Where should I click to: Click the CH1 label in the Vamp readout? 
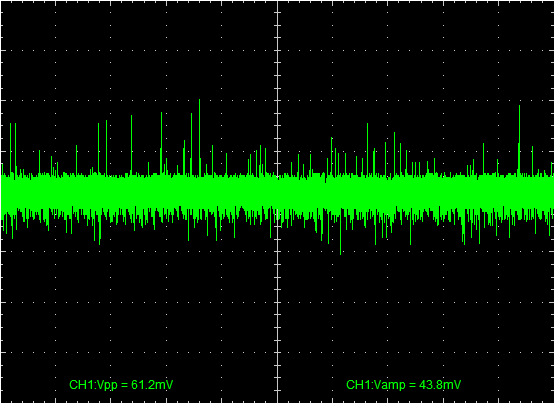tap(355, 385)
